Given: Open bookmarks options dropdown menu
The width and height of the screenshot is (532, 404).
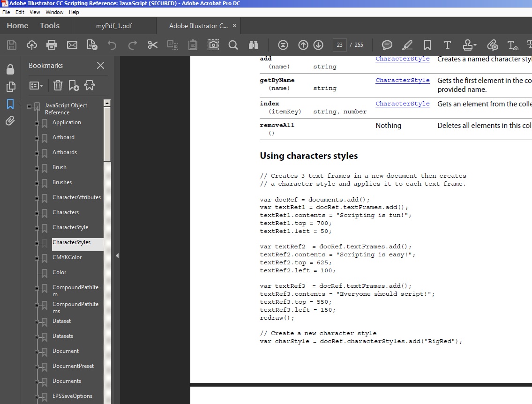Looking at the screenshot, I should (x=36, y=85).
